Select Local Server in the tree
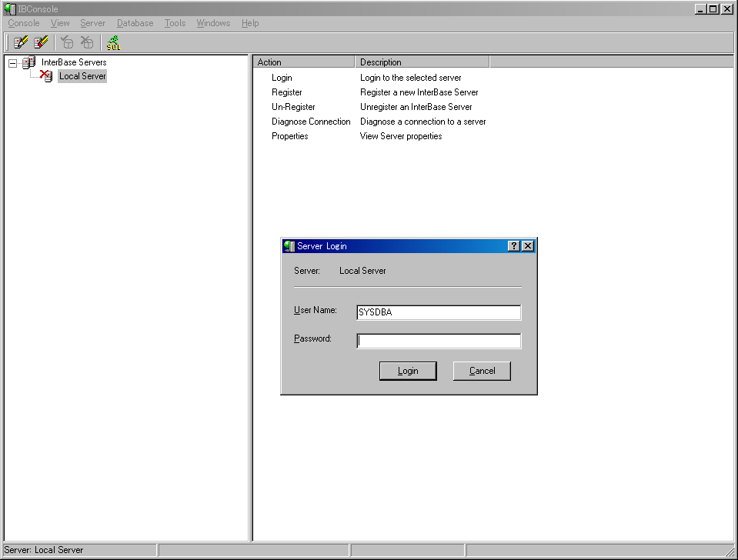This screenshot has height=560, width=738. click(x=82, y=76)
